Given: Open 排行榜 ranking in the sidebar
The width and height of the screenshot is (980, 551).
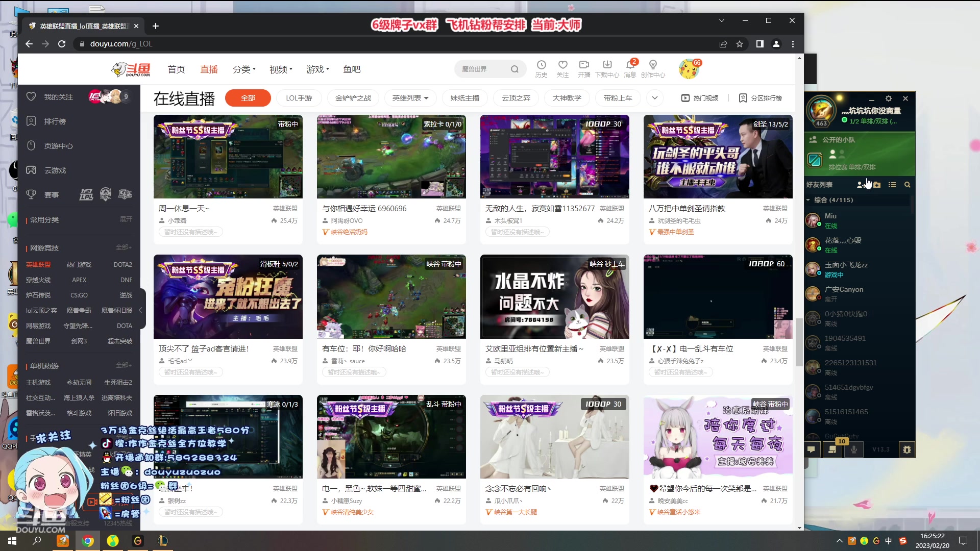Looking at the screenshot, I should tap(55, 121).
